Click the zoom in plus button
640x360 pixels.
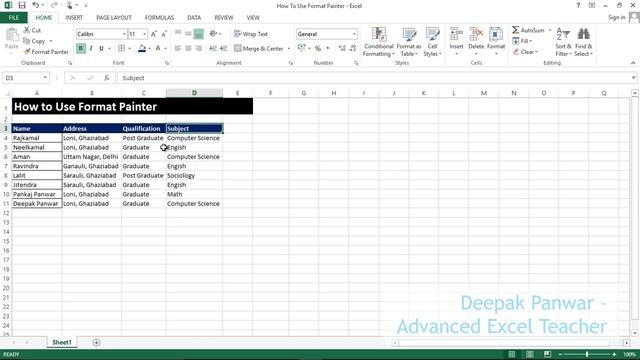(x=614, y=354)
